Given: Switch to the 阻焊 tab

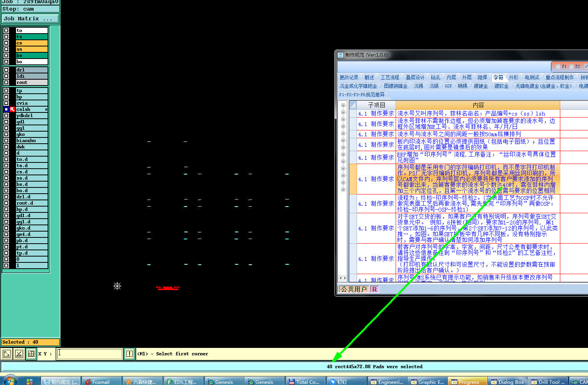Looking at the screenshot, I should (482, 78).
